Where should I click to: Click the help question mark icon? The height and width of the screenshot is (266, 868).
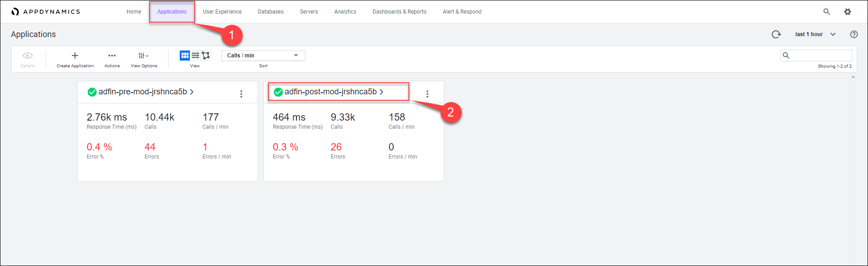coord(854,34)
